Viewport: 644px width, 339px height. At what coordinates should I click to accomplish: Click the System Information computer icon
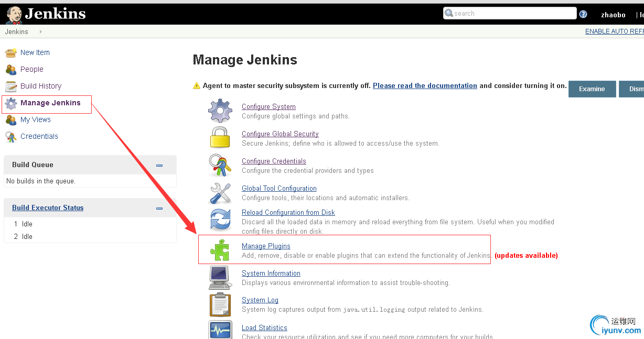[x=220, y=277]
